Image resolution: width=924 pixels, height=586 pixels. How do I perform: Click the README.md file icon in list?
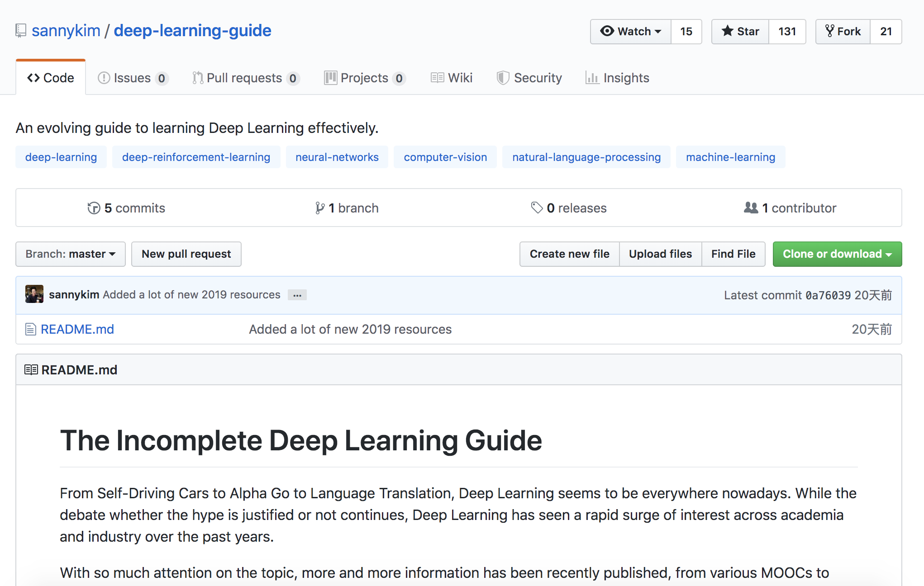click(x=31, y=329)
